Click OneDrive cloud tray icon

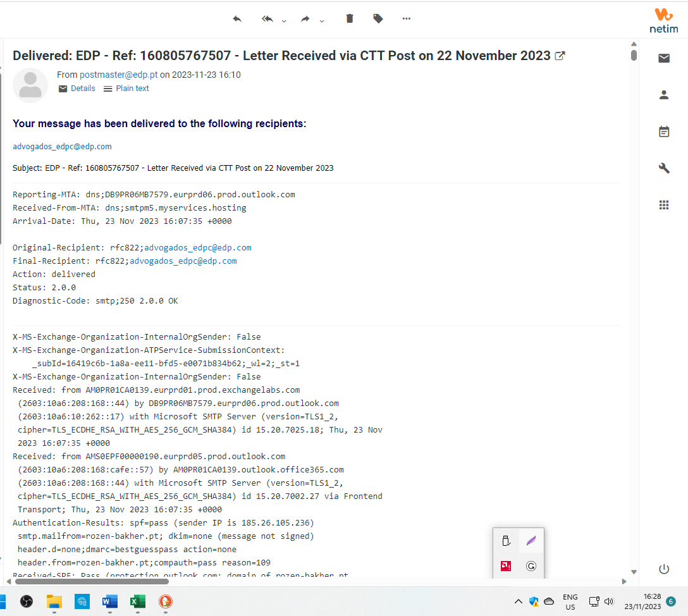point(549,601)
